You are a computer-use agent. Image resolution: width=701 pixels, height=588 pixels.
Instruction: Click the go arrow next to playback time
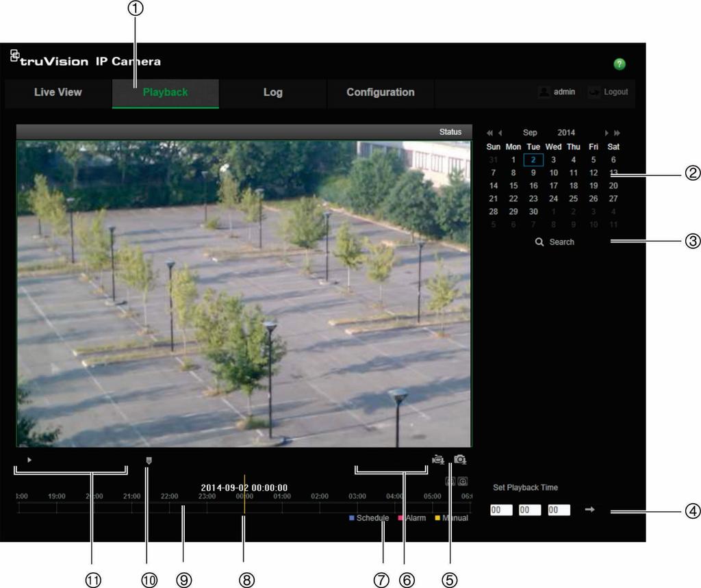589,509
